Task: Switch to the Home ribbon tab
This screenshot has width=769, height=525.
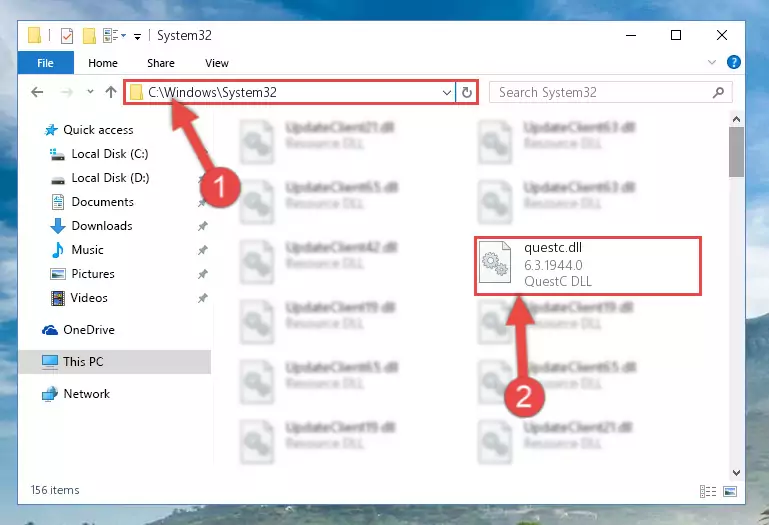Action: 103,63
